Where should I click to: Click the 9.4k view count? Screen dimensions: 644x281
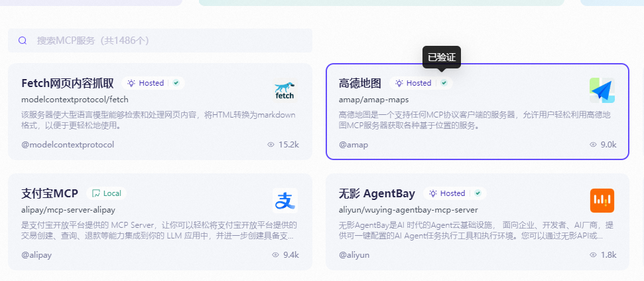pyautogui.click(x=291, y=255)
